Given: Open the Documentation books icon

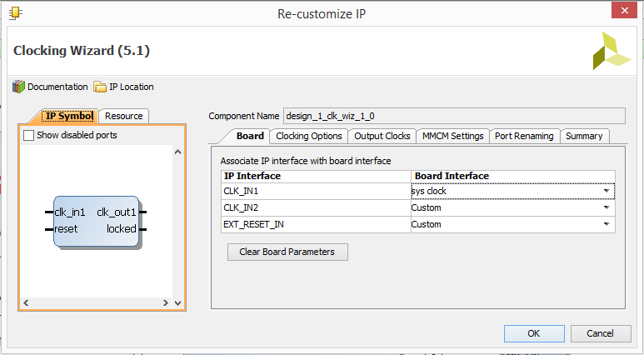Looking at the screenshot, I should pos(18,87).
